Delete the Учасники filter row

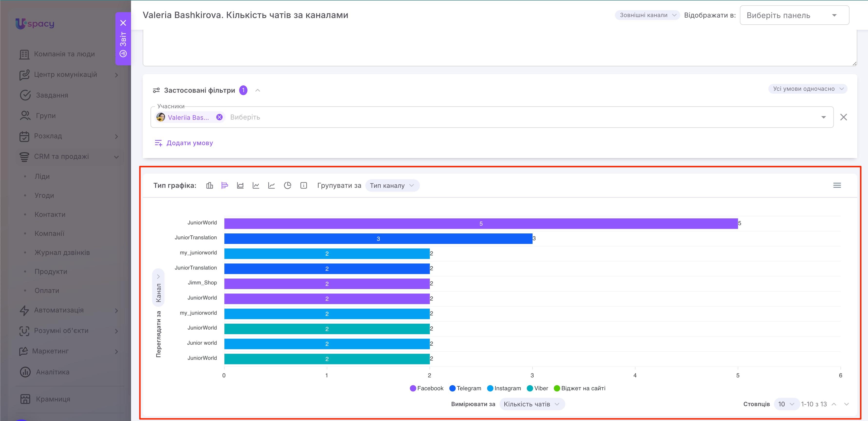(843, 117)
